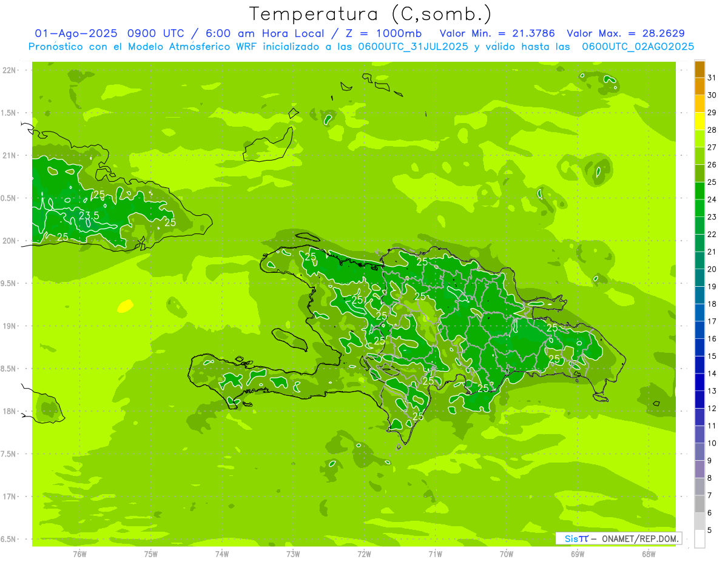Click the "Modelo Atmósferico WRF" forecast text

point(186,47)
